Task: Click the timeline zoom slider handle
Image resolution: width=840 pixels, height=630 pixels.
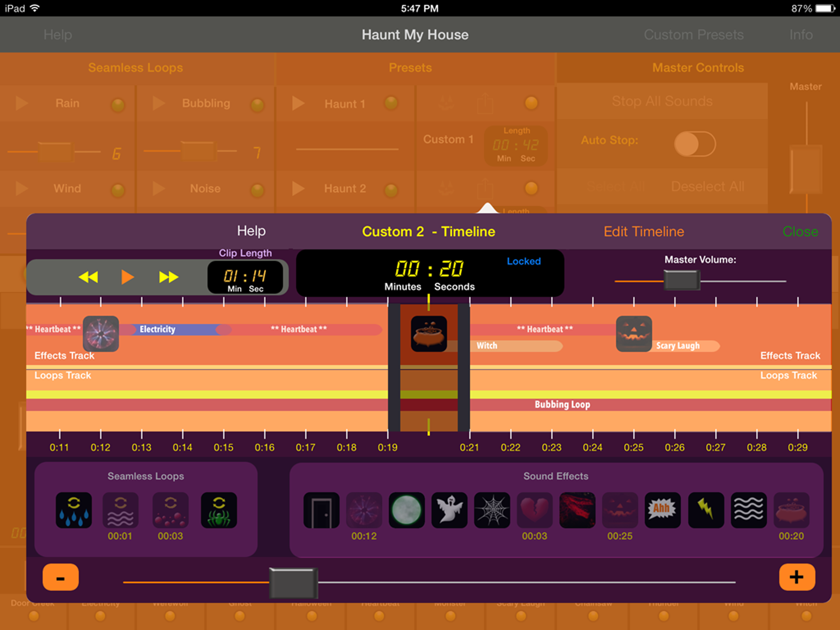Action: [293, 583]
